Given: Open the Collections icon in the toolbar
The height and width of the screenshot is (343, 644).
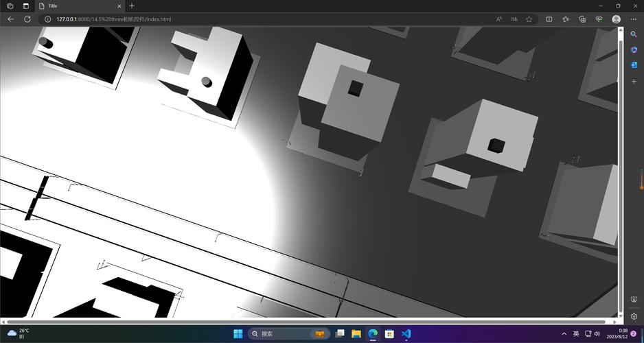Looking at the screenshot, I should (582, 19).
